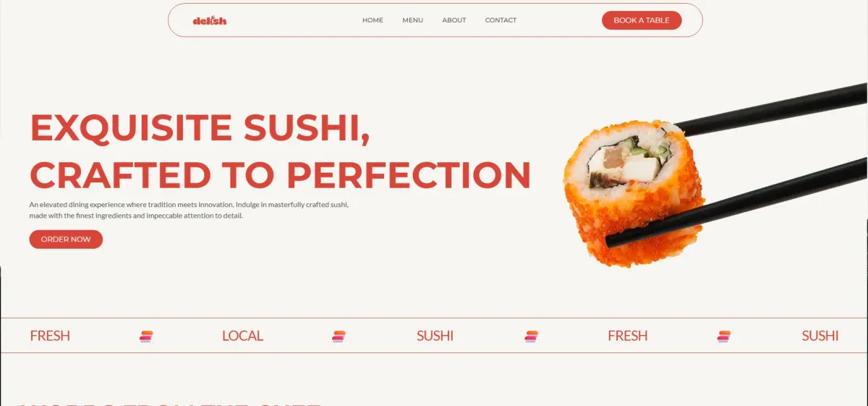Click the sushi icon just before the last SUSHI word
The width and height of the screenshot is (868, 406).
724,336
